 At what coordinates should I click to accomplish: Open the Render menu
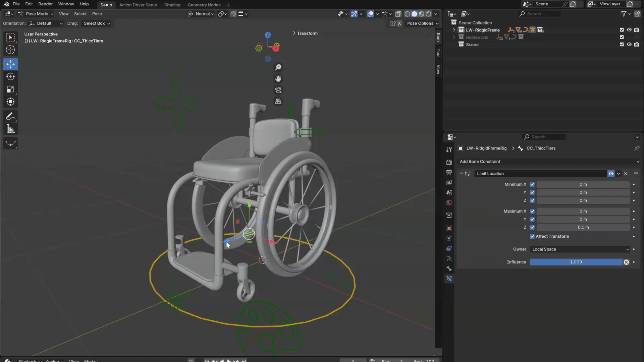coord(45,4)
